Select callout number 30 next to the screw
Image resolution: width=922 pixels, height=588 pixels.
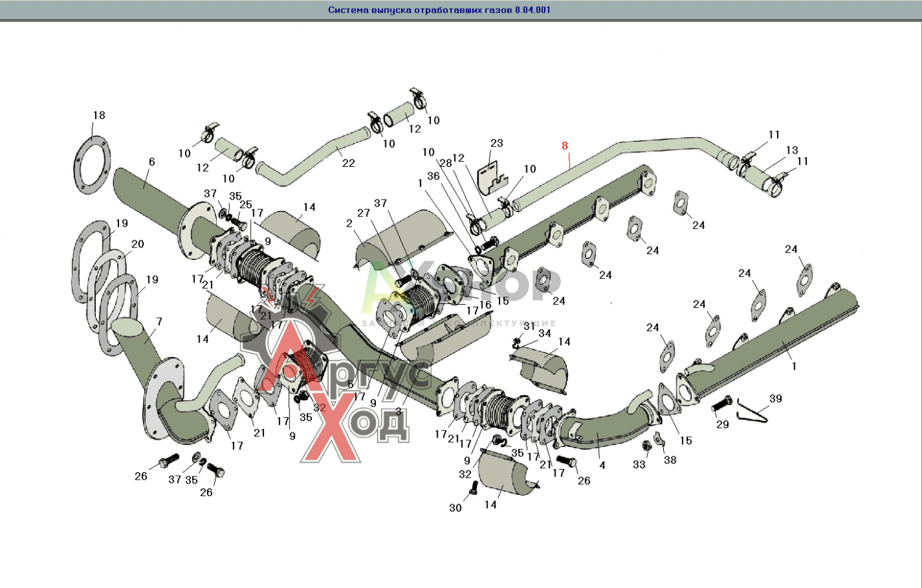pyautogui.click(x=455, y=508)
